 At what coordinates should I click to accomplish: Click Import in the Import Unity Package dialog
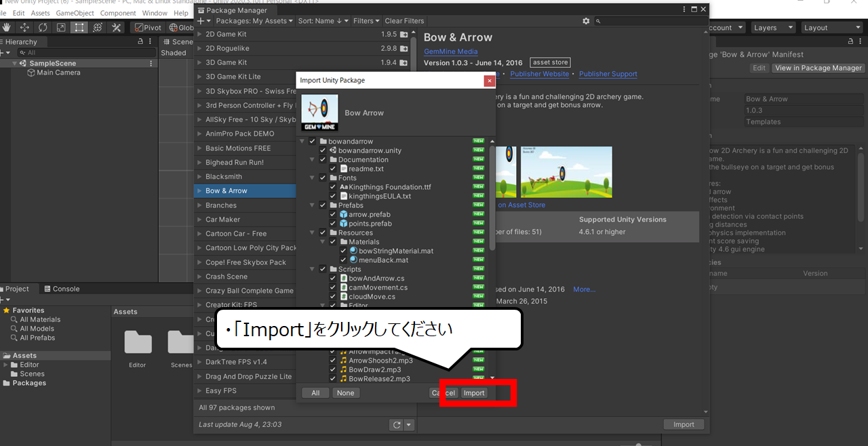coord(474,393)
